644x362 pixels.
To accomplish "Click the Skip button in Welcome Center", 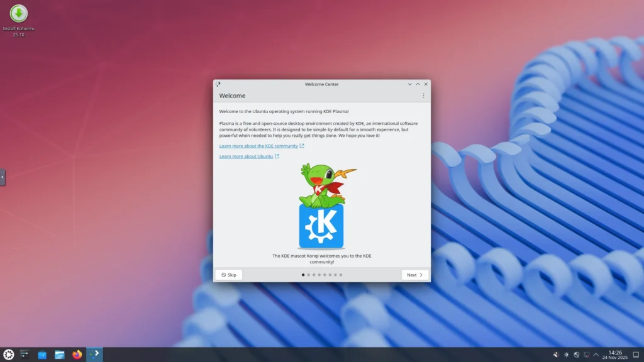I will (x=228, y=274).
